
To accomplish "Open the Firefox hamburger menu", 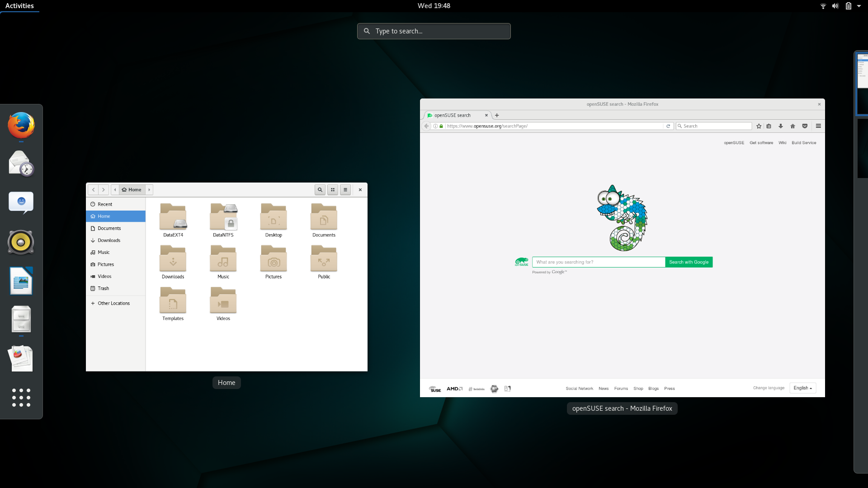I will coord(818,126).
